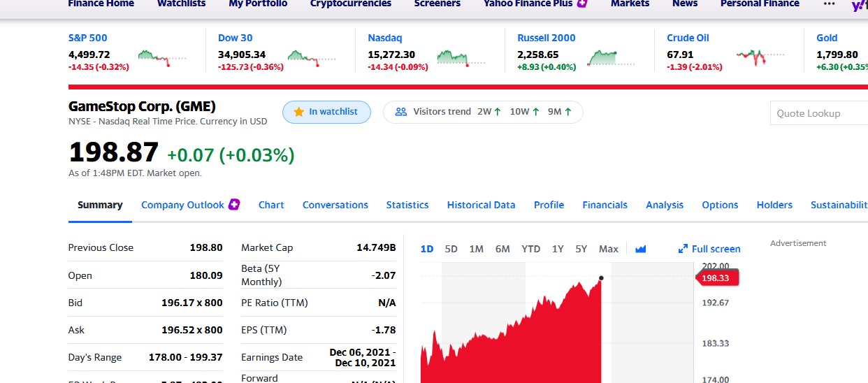Switch to the Sustainability tab
This screenshot has height=383, width=868.
click(839, 205)
